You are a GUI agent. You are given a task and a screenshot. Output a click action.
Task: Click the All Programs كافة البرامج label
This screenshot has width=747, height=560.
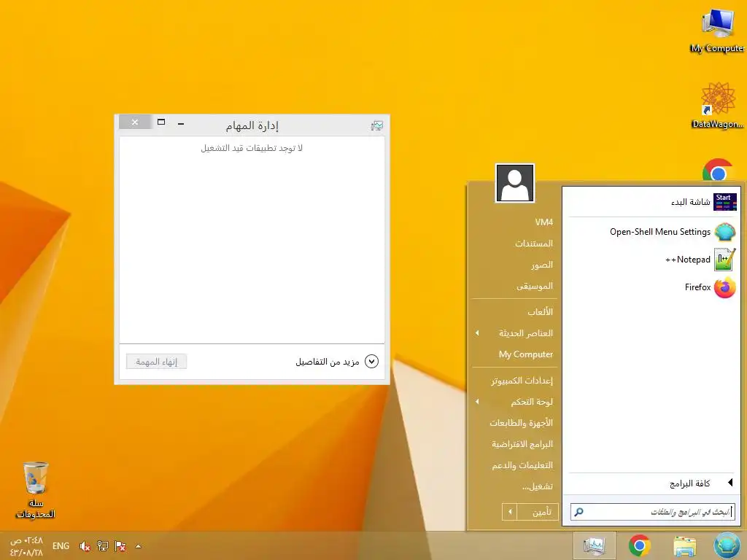pos(690,483)
